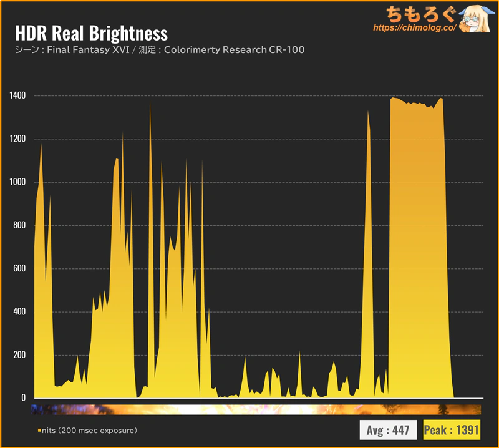
Task: Click the 400 y-axis label
Action: point(19,311)
